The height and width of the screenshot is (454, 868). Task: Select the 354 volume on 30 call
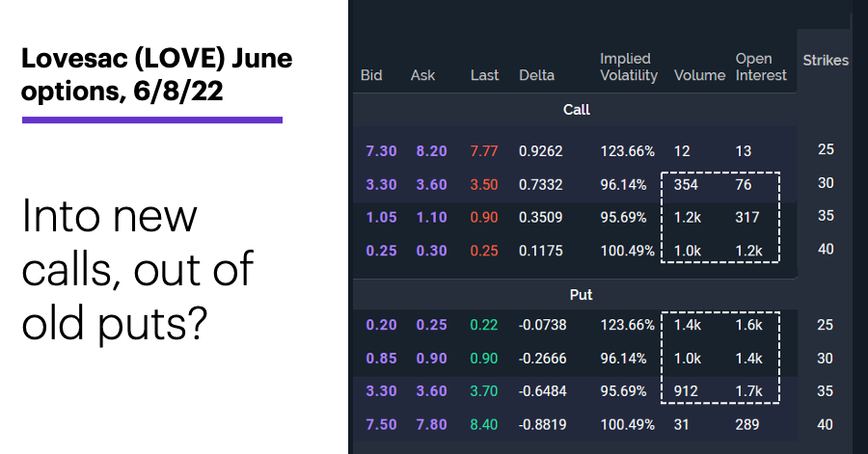(686, 185)
